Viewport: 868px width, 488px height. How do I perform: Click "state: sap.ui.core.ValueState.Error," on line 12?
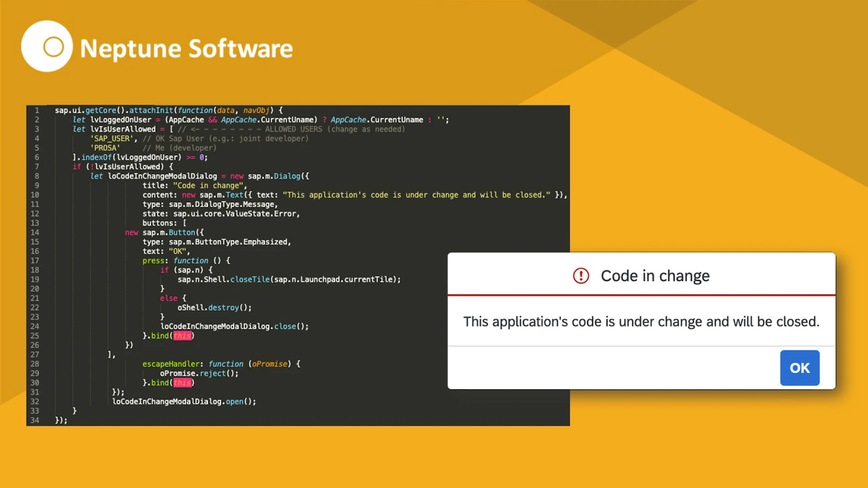pyautogui.click(x=221, y=214)
